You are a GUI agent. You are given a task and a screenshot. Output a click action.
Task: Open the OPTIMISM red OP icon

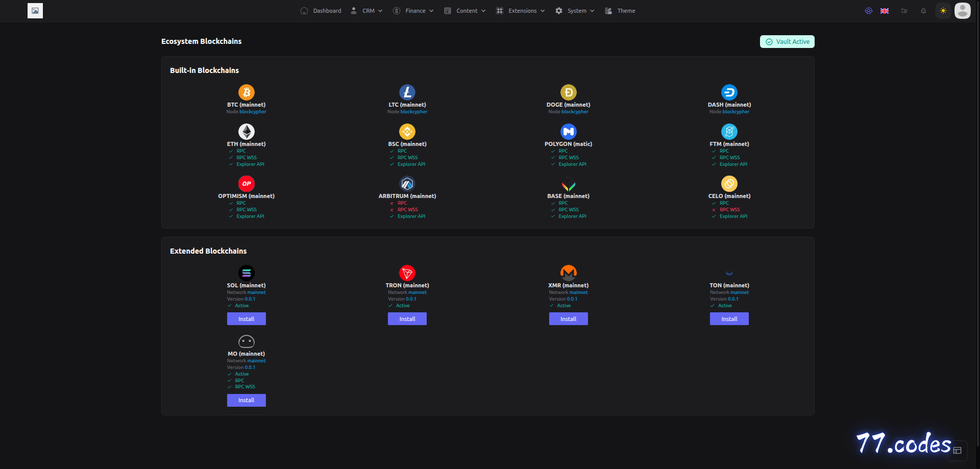(247, 184)
